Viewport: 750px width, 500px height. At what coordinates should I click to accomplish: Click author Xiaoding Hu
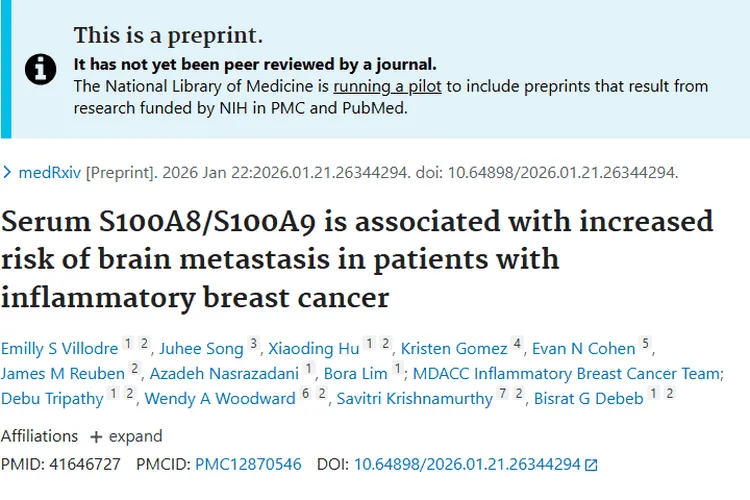pos(314,349)
